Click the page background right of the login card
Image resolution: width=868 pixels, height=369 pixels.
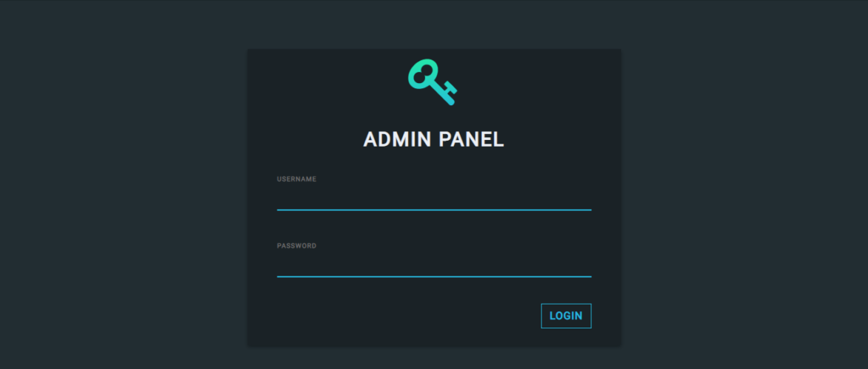[742, 185]
